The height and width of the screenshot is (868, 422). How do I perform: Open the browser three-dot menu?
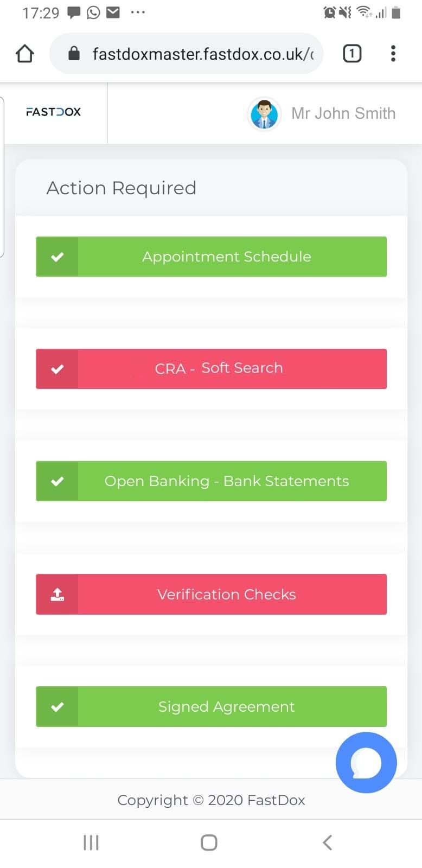(393, 54)
